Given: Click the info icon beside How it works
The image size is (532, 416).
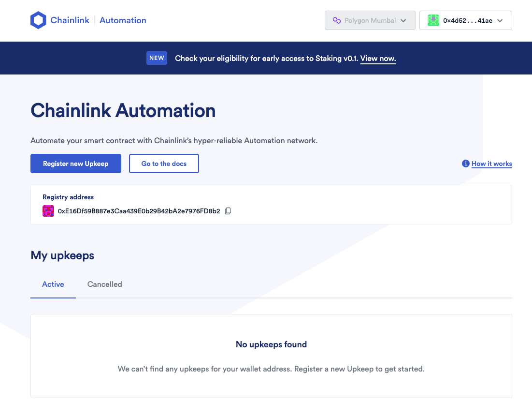Looking at the screenshot, I should [466, 163].
